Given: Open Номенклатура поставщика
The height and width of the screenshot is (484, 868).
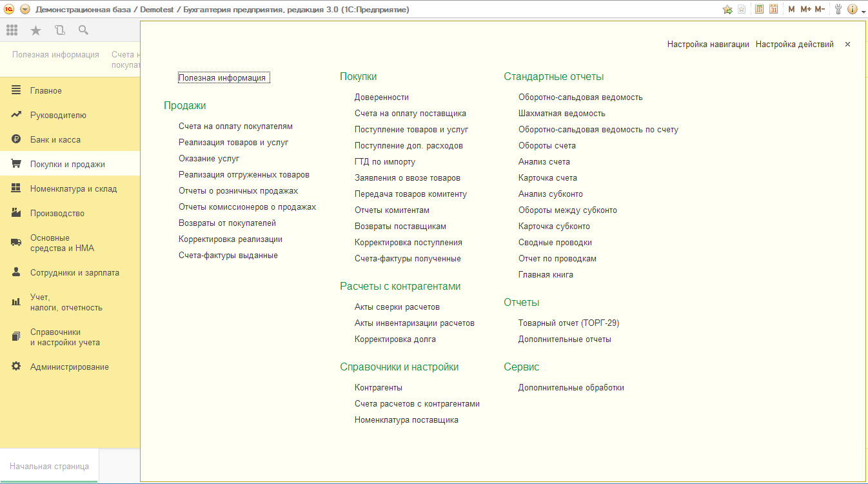Looking at the screenshot, I should [406, 420].
